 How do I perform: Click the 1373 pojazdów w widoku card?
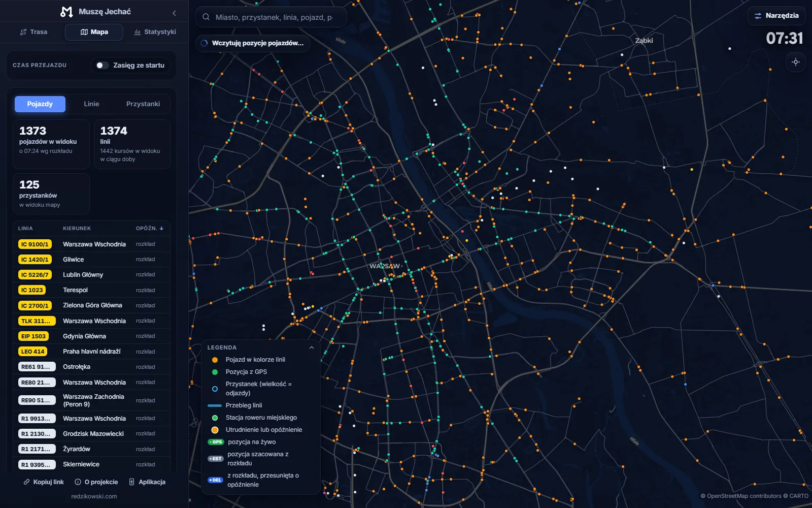(51, 144)
